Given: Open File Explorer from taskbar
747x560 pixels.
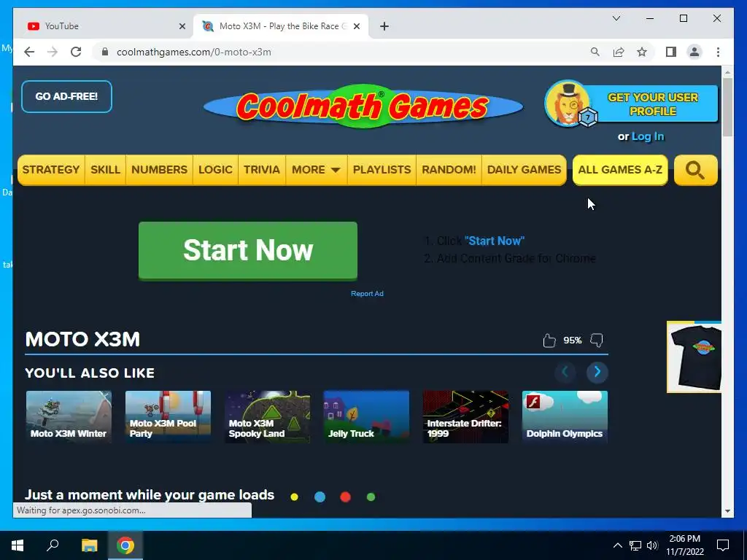Looking at the screenshot, I should (89, 545).
